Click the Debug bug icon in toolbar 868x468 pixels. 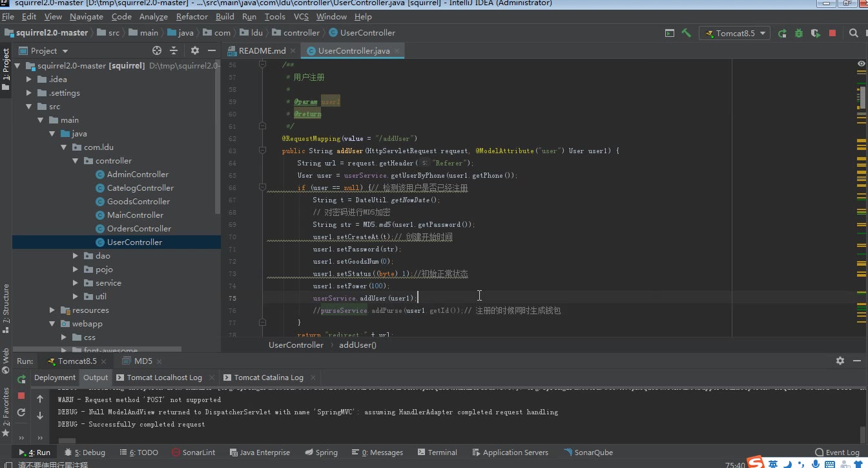tap(799, 33)
